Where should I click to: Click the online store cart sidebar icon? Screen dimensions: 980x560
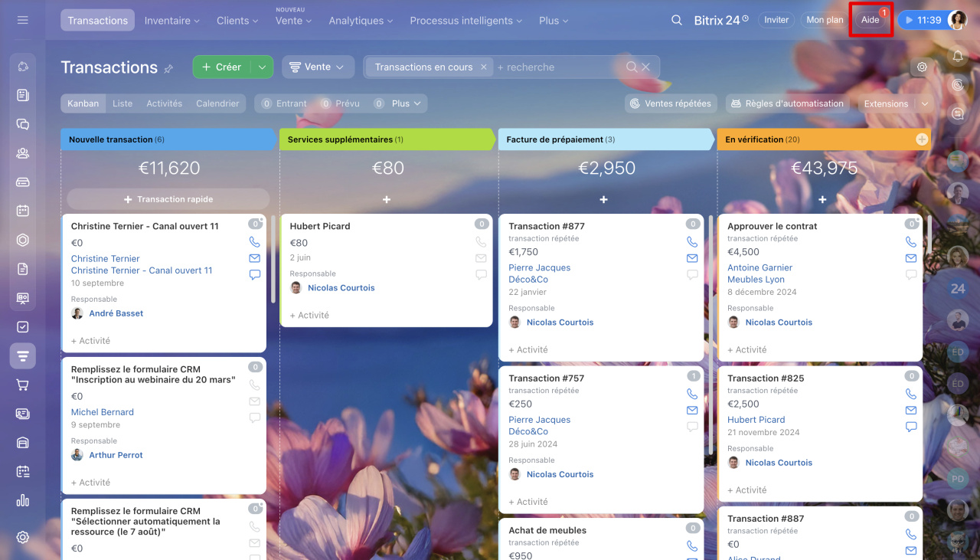point(23,385)
